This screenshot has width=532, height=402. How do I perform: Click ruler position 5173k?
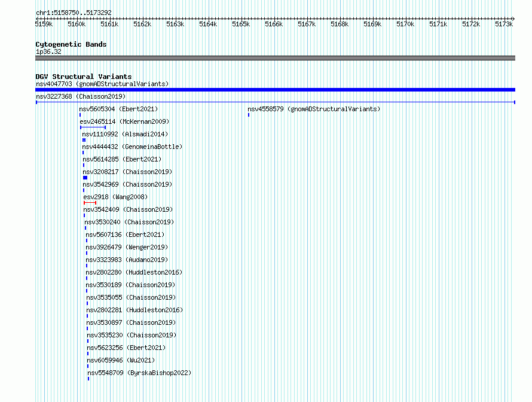click(504, 24)
